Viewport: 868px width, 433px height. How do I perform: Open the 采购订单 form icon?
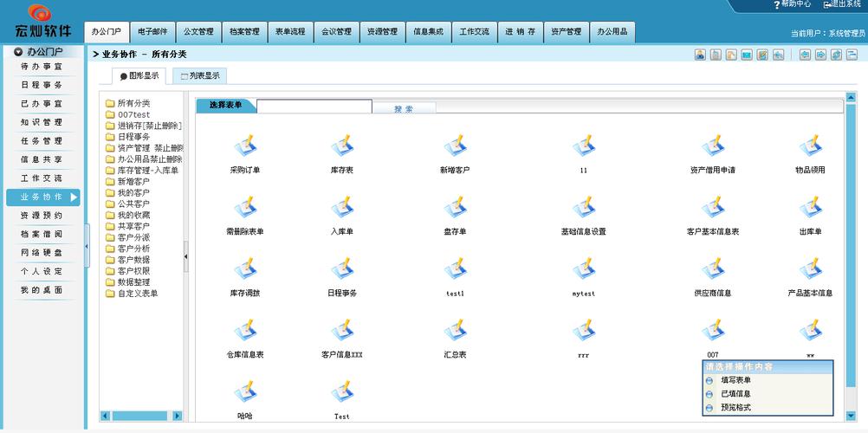244,146
